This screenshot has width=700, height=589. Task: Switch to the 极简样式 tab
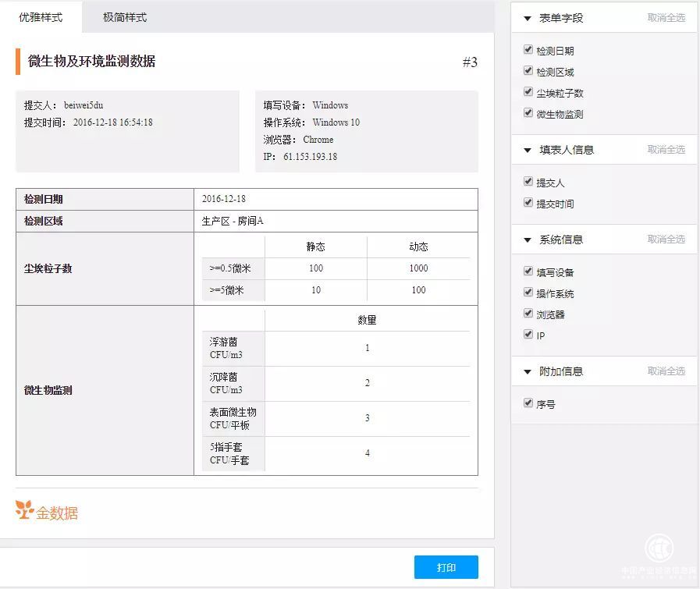124,16
